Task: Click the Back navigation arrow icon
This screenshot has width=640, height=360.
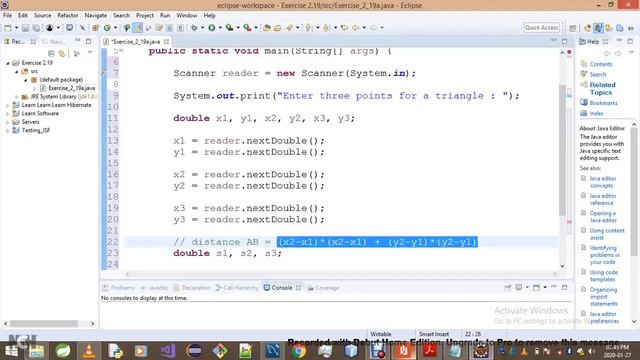Action: point(356,28)
